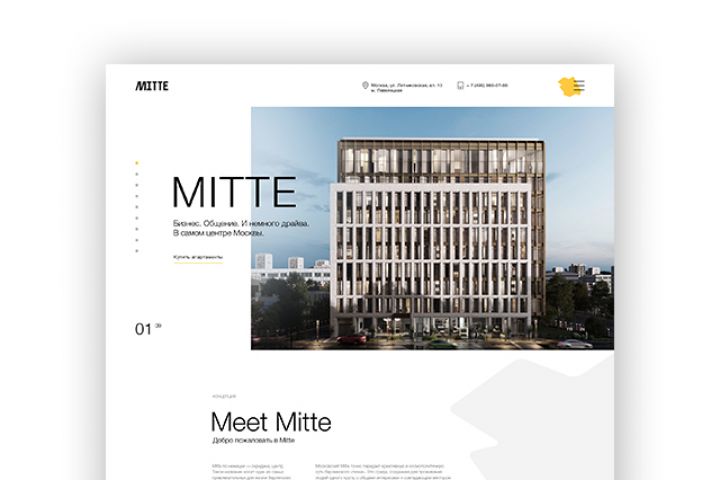The image size is (720, 480).
Task: Select the last slide pagination dot
Action: (137, 251)
